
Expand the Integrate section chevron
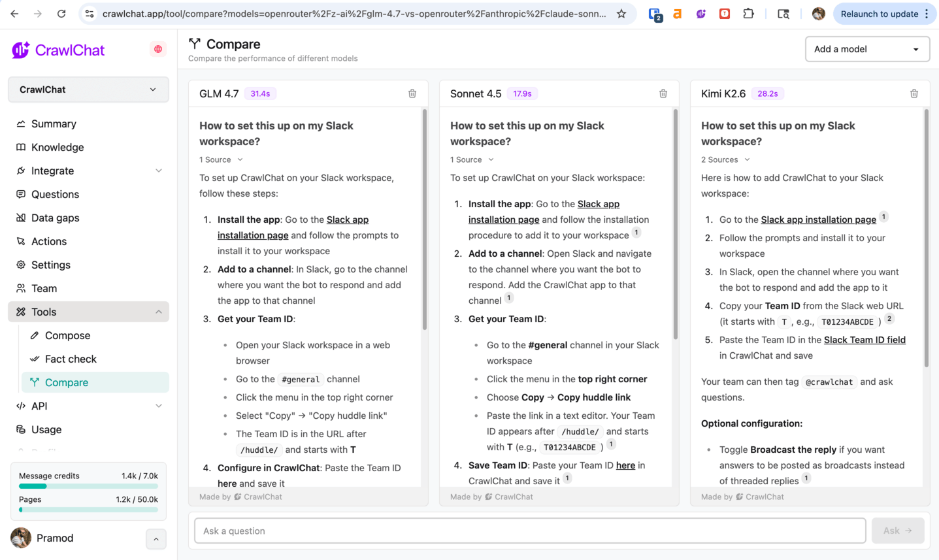(159, 171)
